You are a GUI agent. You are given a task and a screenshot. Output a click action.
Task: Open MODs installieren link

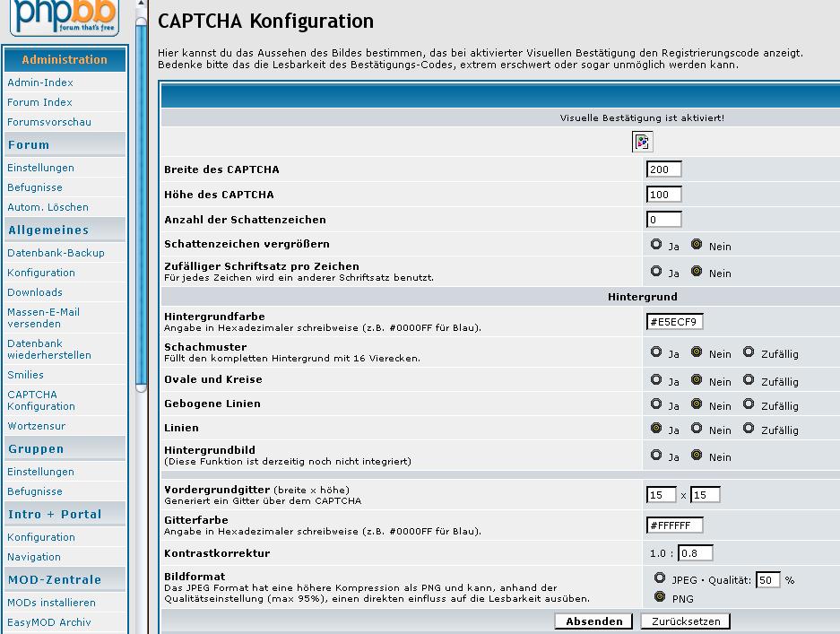[x=51, y=603]
